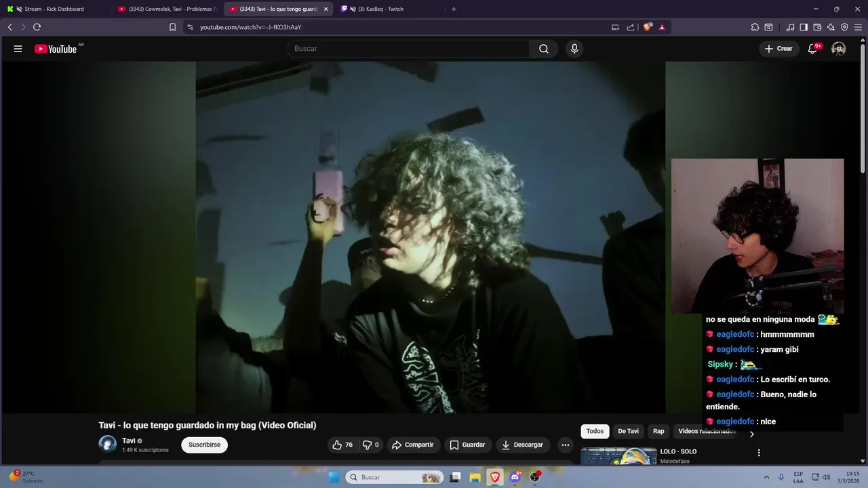Open Brave Leo AI sparkle icon
868x488 pixels.
click(x=831, y=27)
